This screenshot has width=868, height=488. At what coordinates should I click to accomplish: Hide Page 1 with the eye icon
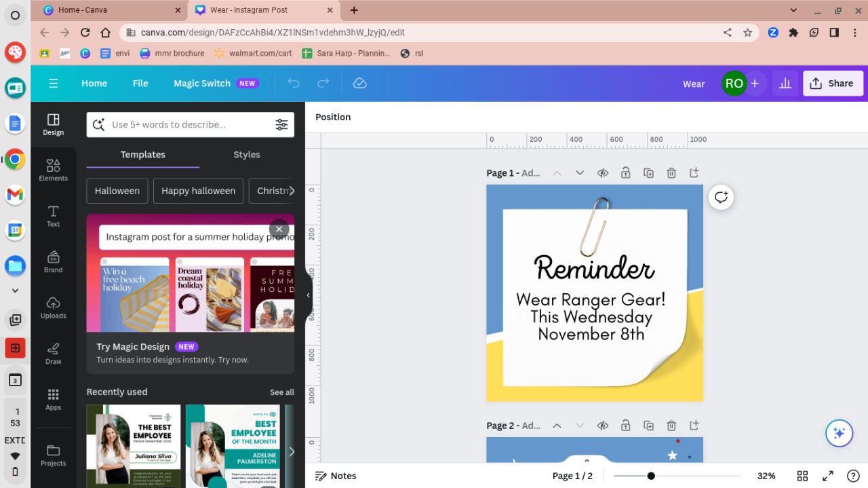(x=602, y=173)
